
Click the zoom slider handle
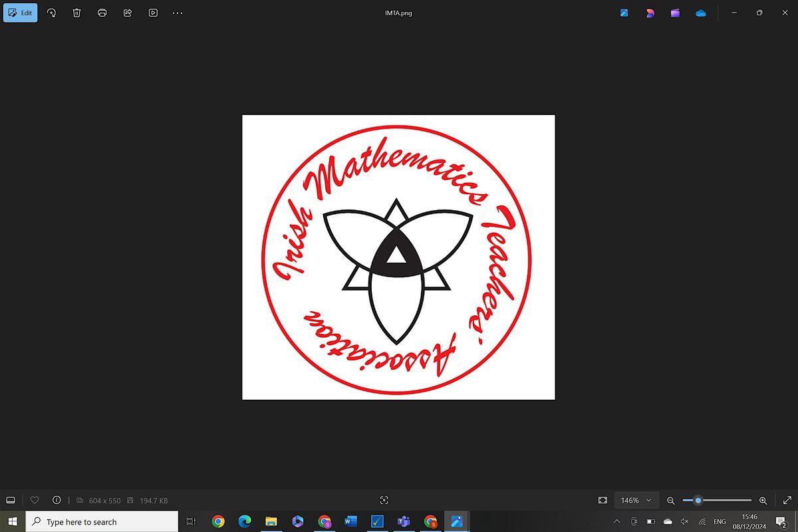tap(698, 500)
